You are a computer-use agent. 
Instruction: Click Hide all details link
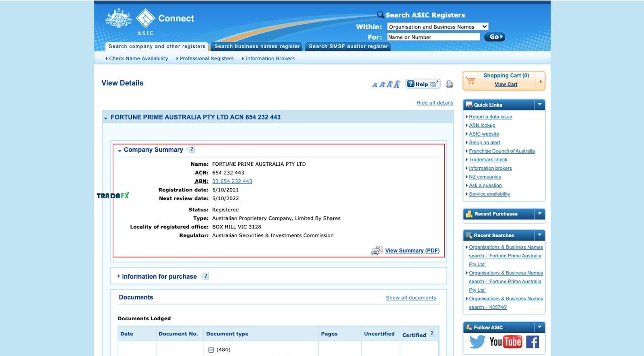click(435, 103)
